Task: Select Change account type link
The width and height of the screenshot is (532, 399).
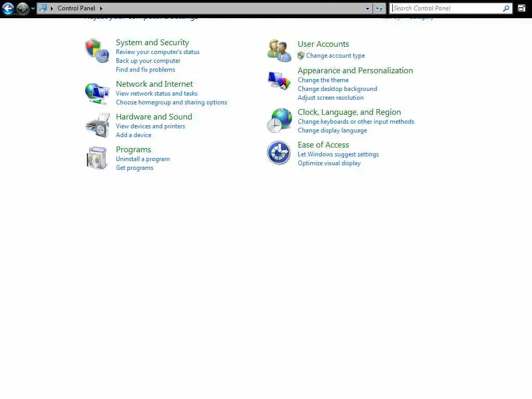Action: (335, 56)
